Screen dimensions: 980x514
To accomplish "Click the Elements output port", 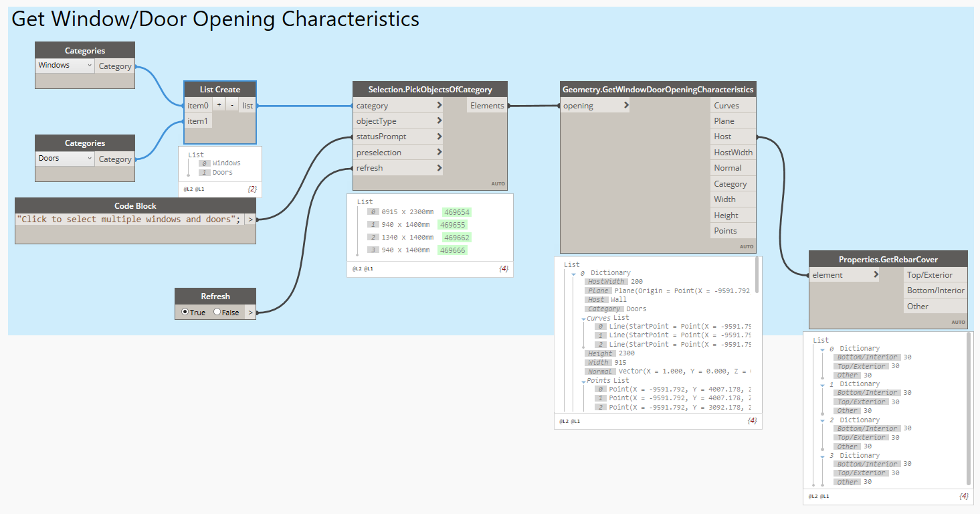I will (486, 106).
